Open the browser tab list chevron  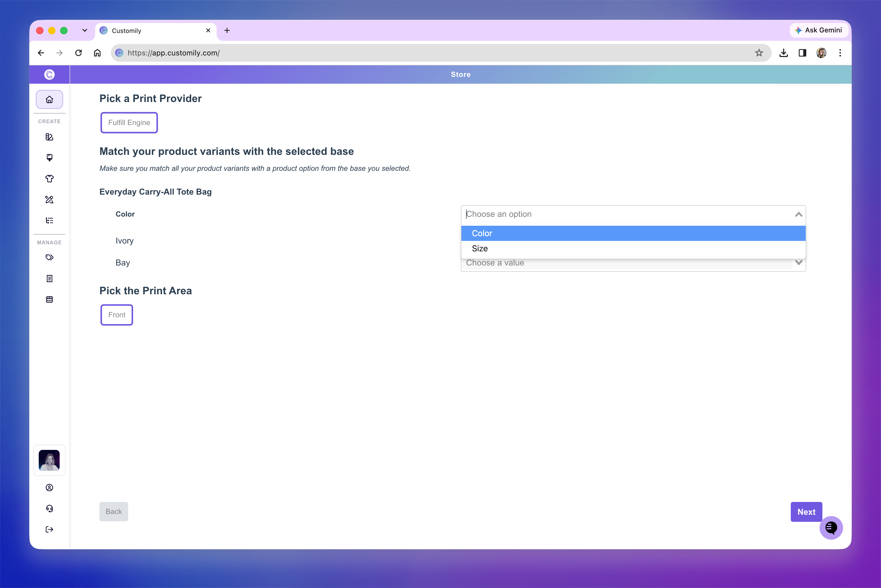pyautogui.click(x=85, y=30)
